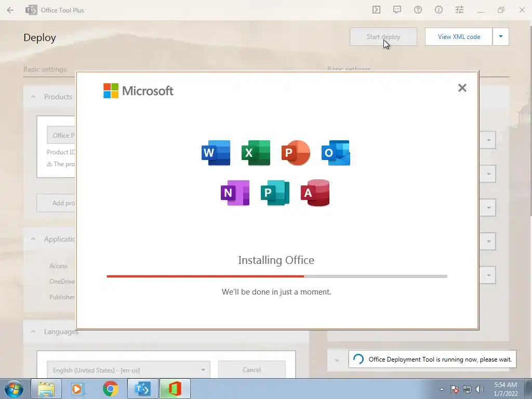Collapse the Applications section

33,239
